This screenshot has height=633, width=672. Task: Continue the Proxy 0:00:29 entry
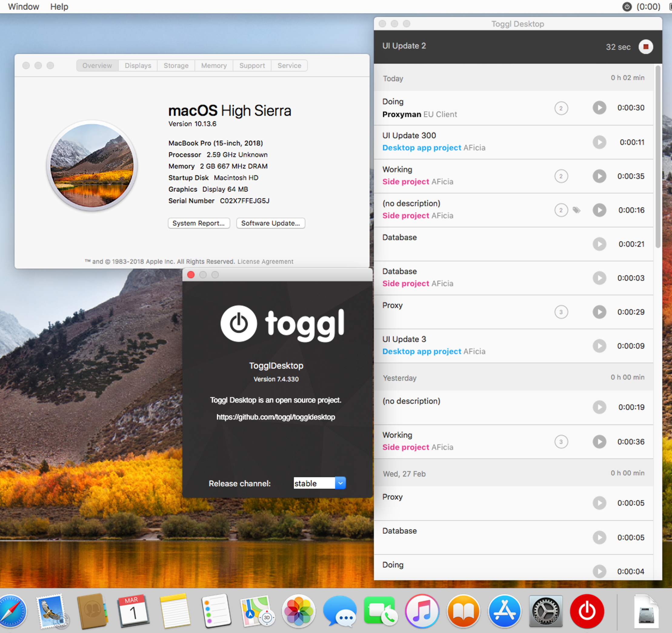pyautogui.click(x=599, y=312)
